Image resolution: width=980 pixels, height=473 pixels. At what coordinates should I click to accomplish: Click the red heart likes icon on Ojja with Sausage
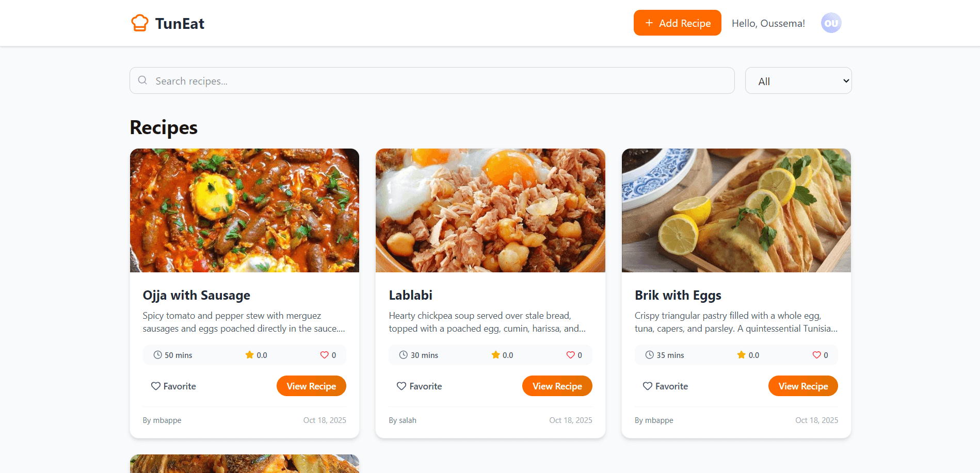[325, 355]
